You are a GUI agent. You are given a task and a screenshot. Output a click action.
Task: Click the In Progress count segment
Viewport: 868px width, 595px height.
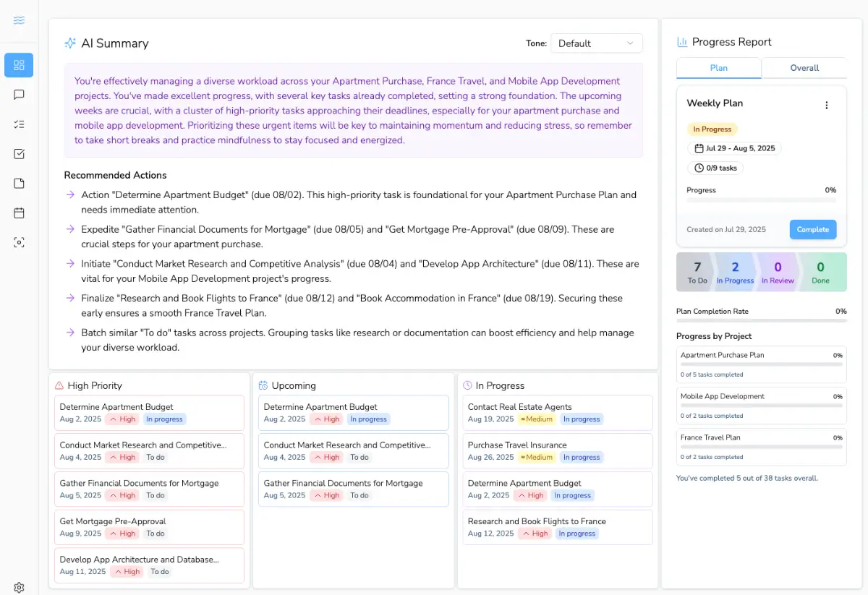point(735,272)
